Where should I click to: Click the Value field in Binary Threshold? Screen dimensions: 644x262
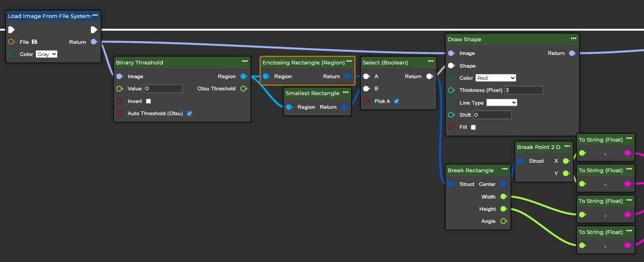point(162,89)
